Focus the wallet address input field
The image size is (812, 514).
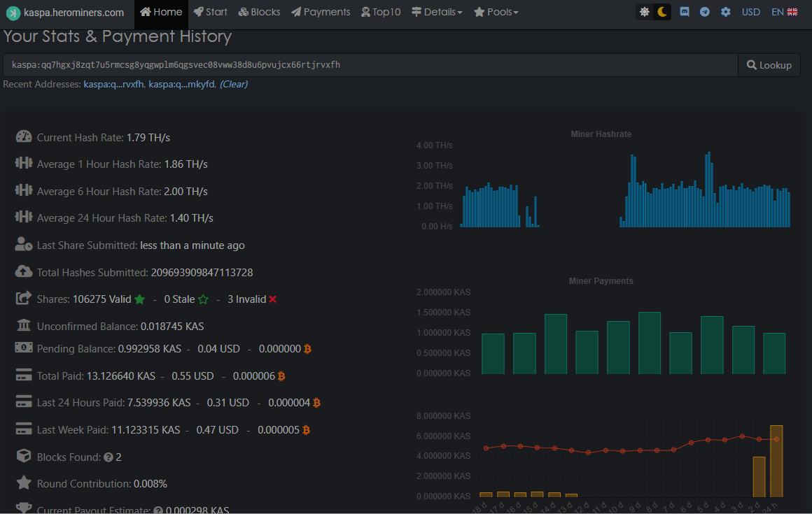[x=370, y=65]
